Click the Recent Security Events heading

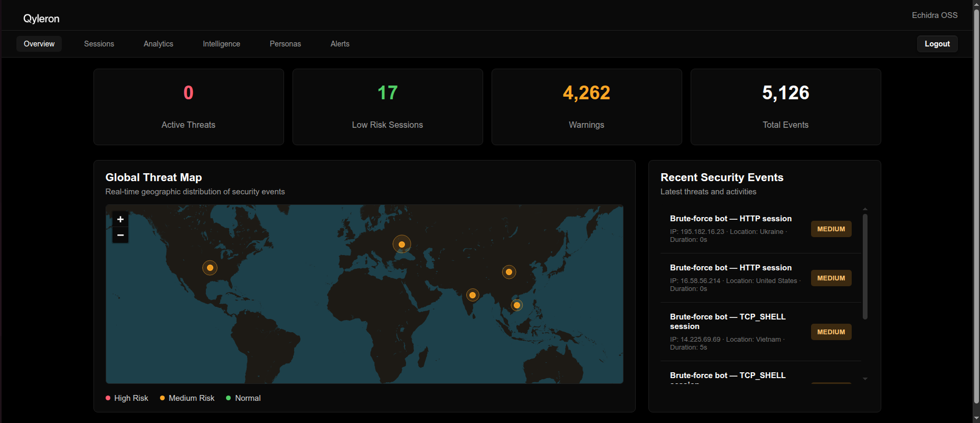(x=722, y=177)
